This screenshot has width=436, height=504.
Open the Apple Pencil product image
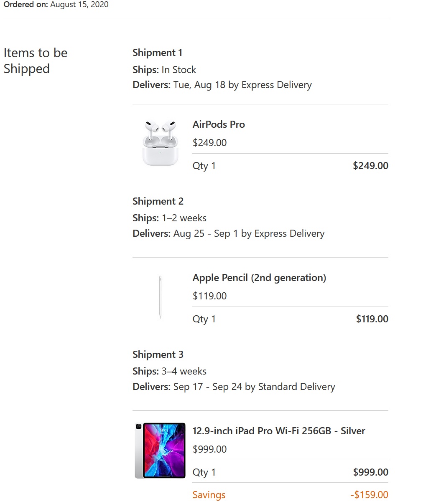160,297
